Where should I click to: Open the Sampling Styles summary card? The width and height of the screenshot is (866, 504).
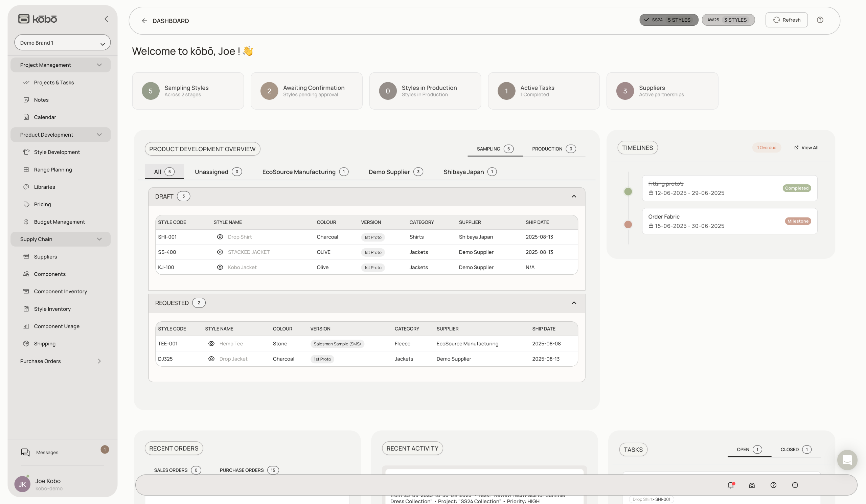(x=188, y=91)
